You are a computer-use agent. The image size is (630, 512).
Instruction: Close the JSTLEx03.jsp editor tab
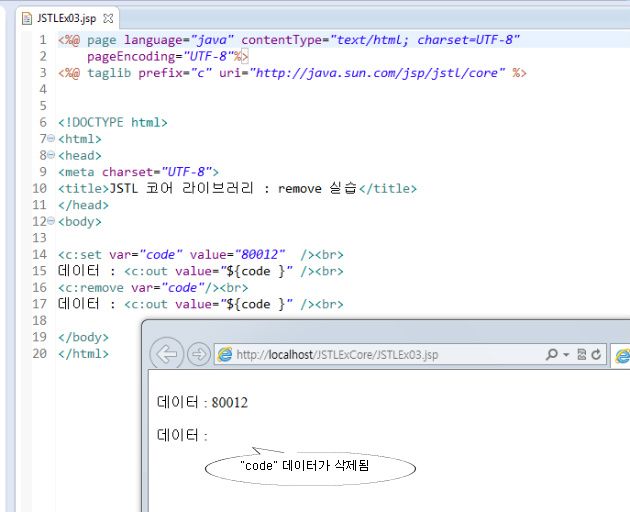(108, 18)
